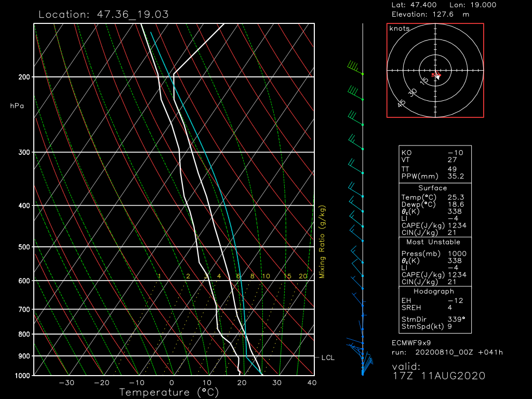Select the LCL level marker
The height and width of the screenshot is (399, 532).
328,358
